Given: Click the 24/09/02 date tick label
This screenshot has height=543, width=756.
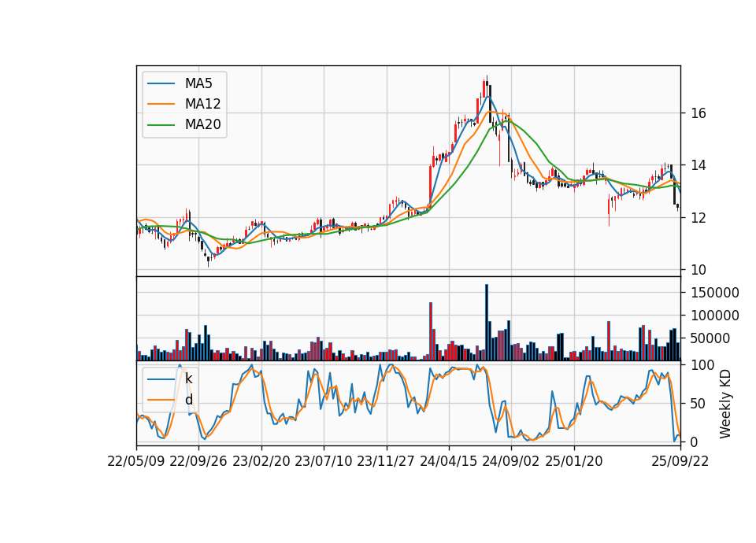Looking at the screenshot, I should (x=510, y=461).
